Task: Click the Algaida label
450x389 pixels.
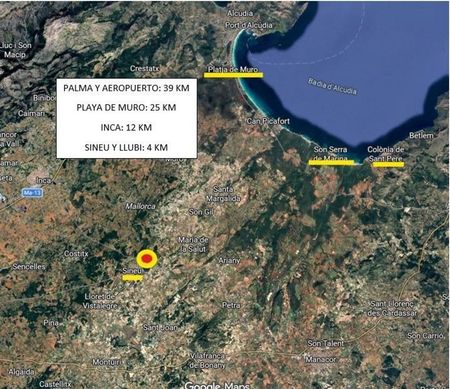Action: coord(21,372)
